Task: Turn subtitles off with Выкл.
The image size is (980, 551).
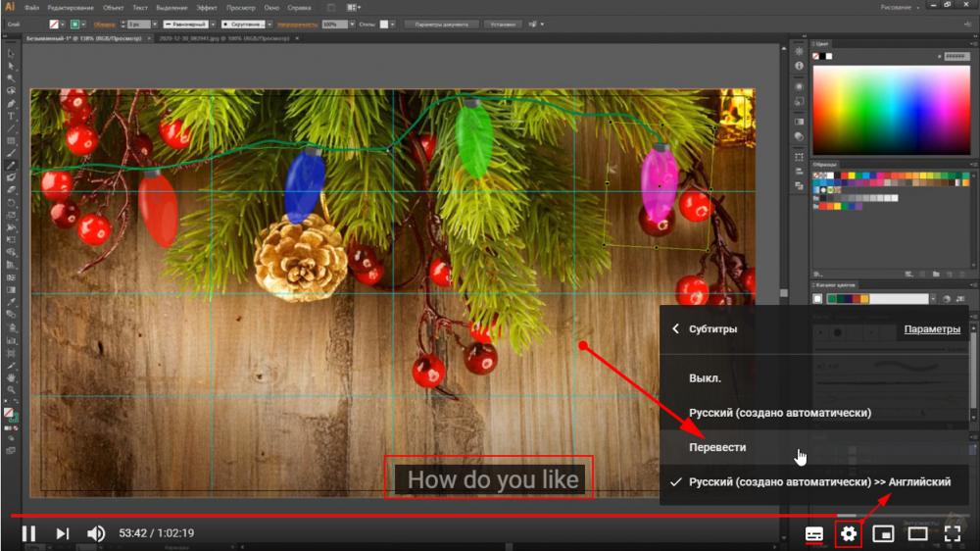Action: (x=705, y=377)
